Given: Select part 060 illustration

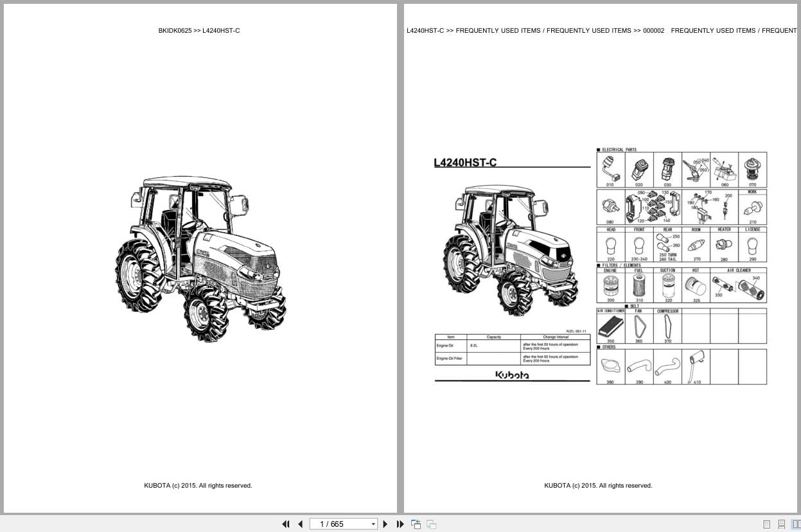Looking at the screenshot, I should [x=724, y=170].
